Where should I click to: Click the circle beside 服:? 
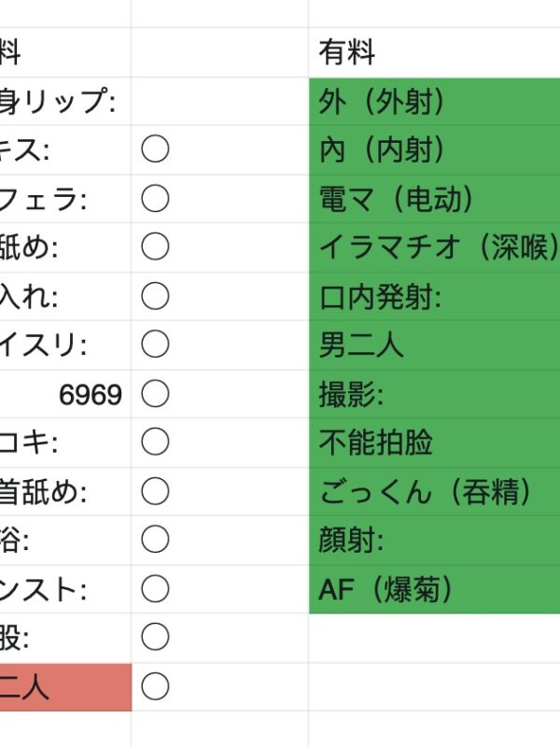coord(155,638)
